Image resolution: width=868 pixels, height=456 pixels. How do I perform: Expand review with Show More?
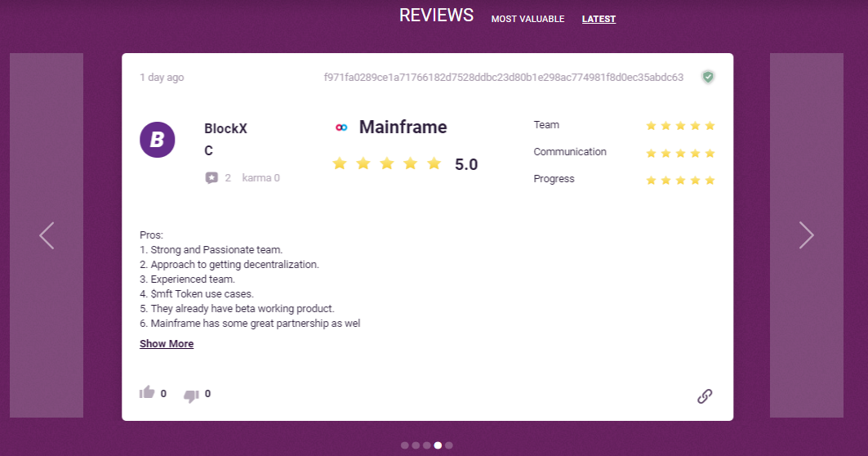click(x=167, y=343)
